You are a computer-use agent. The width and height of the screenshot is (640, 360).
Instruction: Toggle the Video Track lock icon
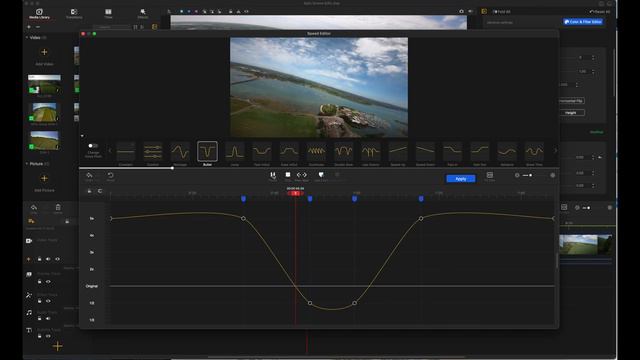point(40,259)
